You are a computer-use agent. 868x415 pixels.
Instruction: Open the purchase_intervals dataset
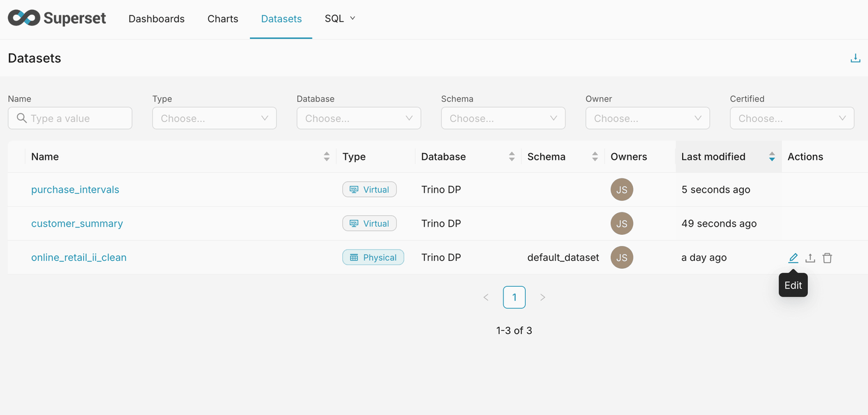point(75,190)
